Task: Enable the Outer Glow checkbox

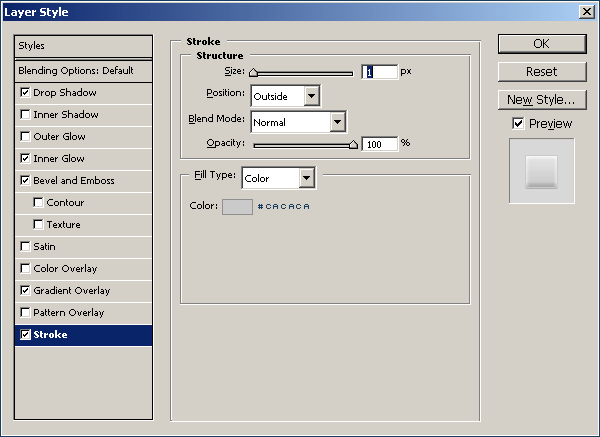Action: [25, 137]
